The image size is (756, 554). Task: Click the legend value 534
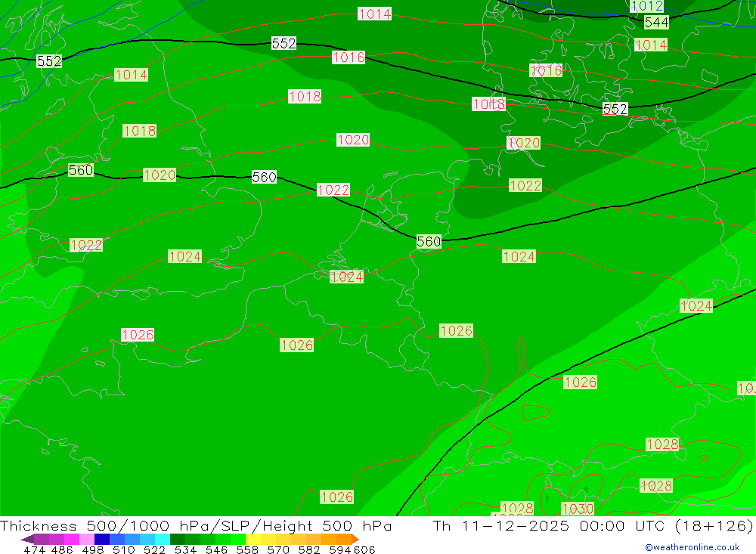pos(185,549)
